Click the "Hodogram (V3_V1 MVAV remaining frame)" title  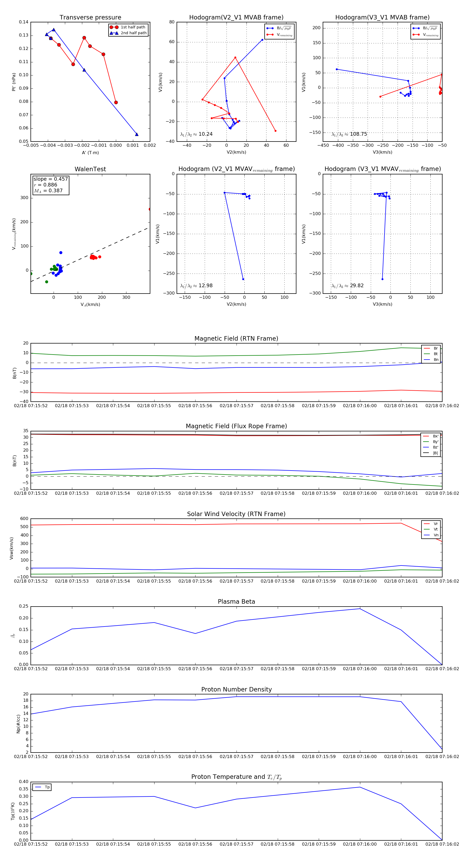pyautogui.click(x=382, y=169)
